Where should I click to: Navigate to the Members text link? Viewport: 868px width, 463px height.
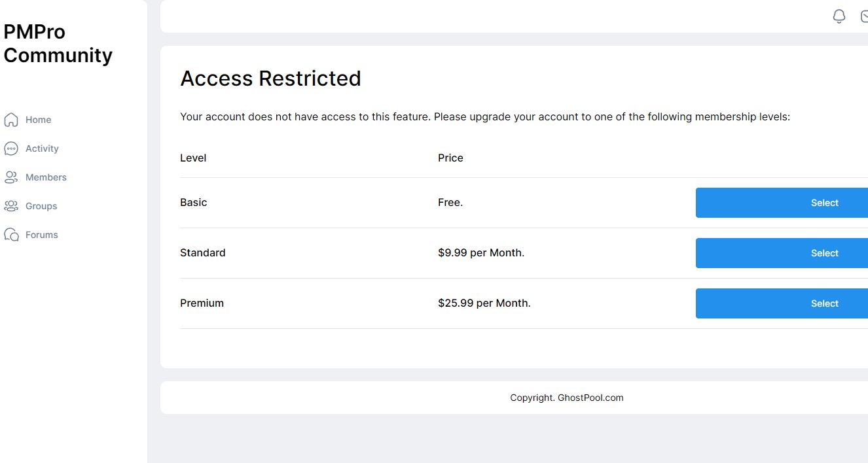click(46, 177)
